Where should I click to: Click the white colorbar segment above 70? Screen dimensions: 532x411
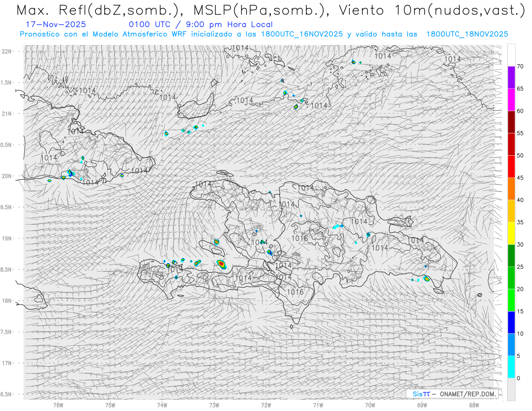tap(511, 55)
